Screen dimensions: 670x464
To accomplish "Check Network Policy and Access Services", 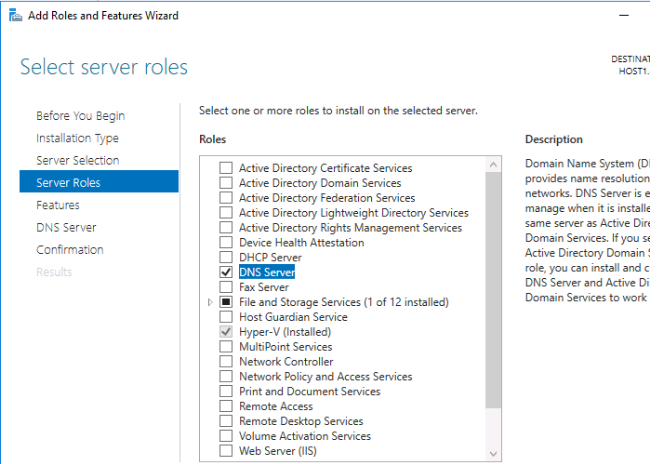I will pos(226,376).
